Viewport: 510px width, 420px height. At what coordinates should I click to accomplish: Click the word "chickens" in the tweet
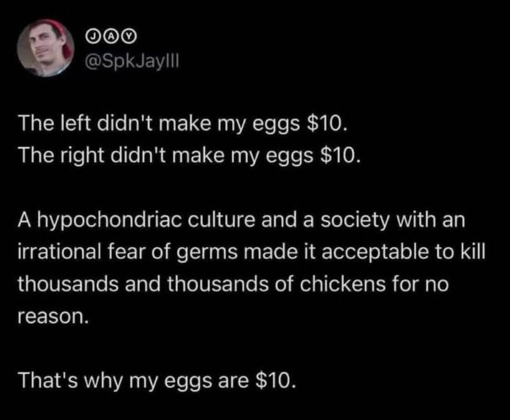coord(343,284)
